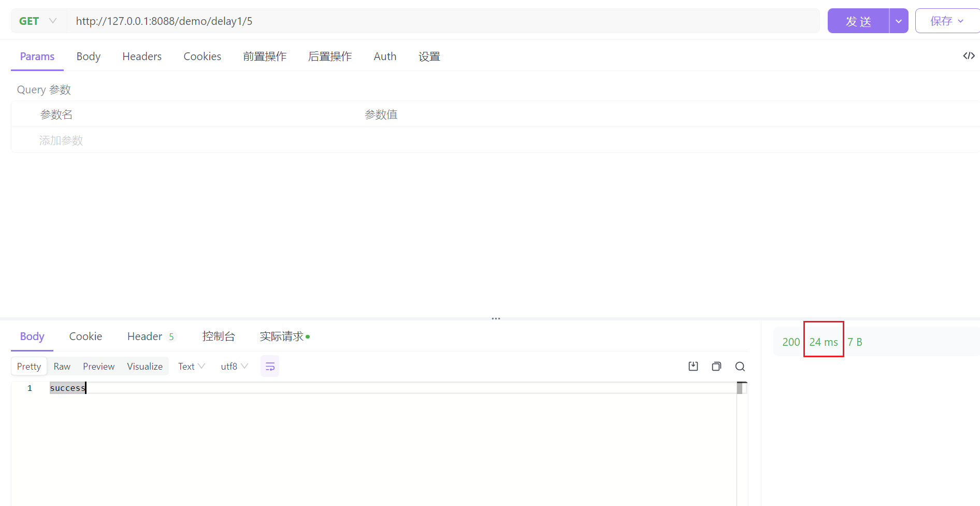
Task: Open the GET method dropdown
Action: coord(38,21)
